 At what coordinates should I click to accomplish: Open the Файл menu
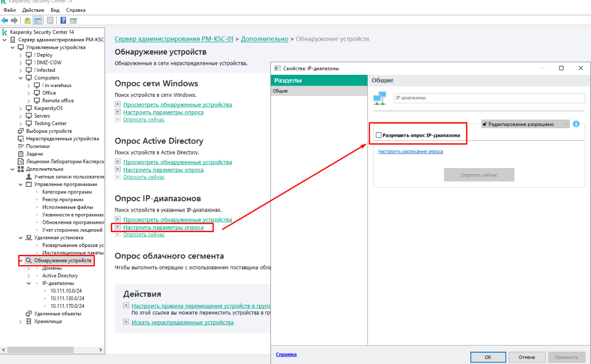(x=9, y=10)
